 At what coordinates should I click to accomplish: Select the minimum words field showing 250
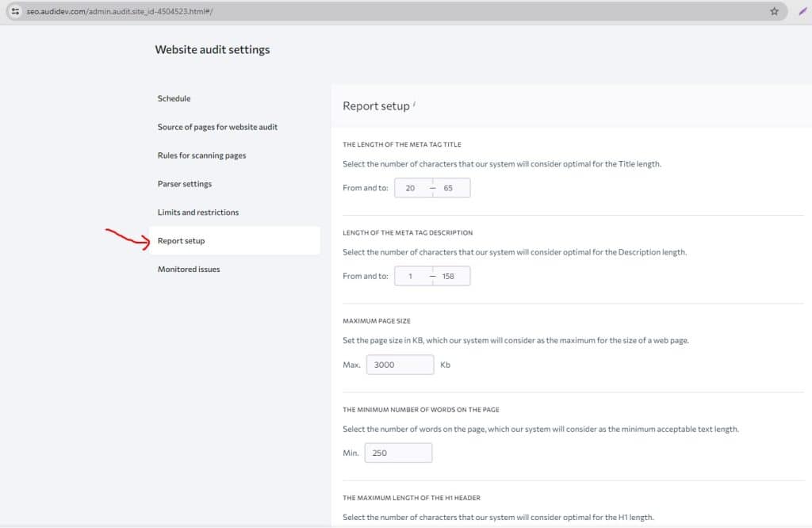click(x=398, y=453)
